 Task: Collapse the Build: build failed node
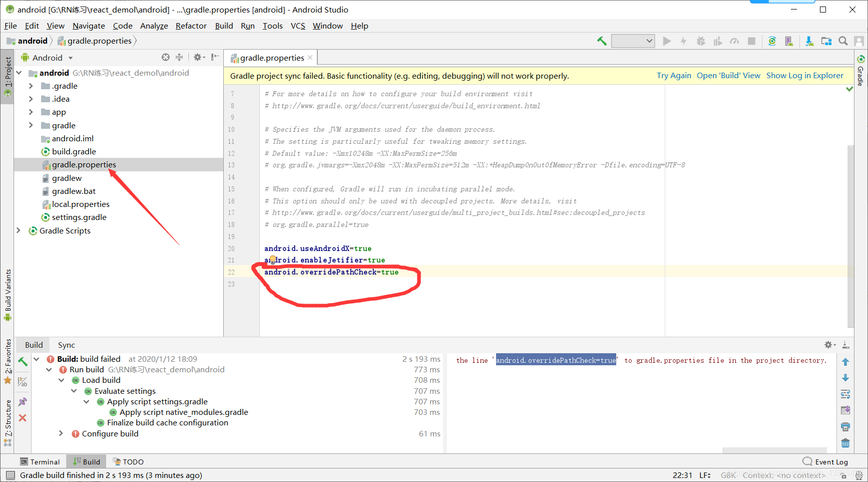37,359
